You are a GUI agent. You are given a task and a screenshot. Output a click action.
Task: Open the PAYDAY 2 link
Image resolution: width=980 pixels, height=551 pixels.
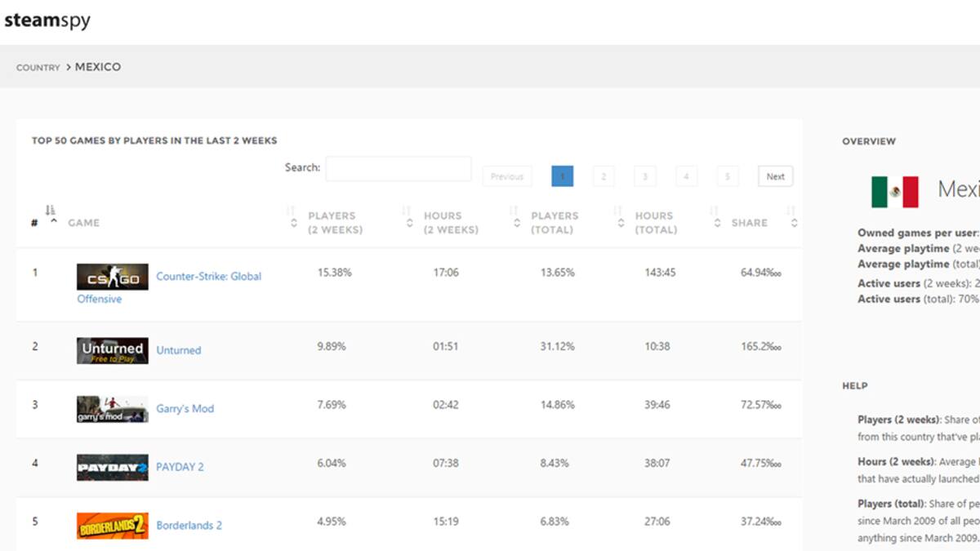point(180,467)
